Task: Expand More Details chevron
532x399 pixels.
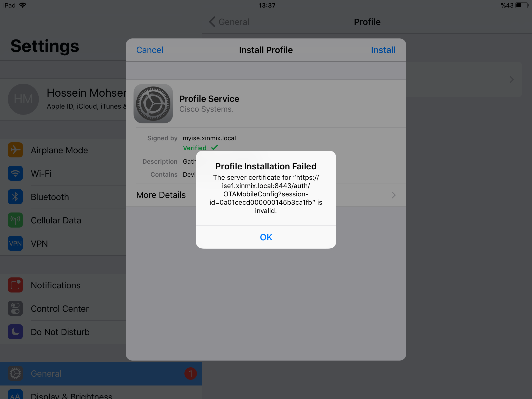Action: [394, 195]
